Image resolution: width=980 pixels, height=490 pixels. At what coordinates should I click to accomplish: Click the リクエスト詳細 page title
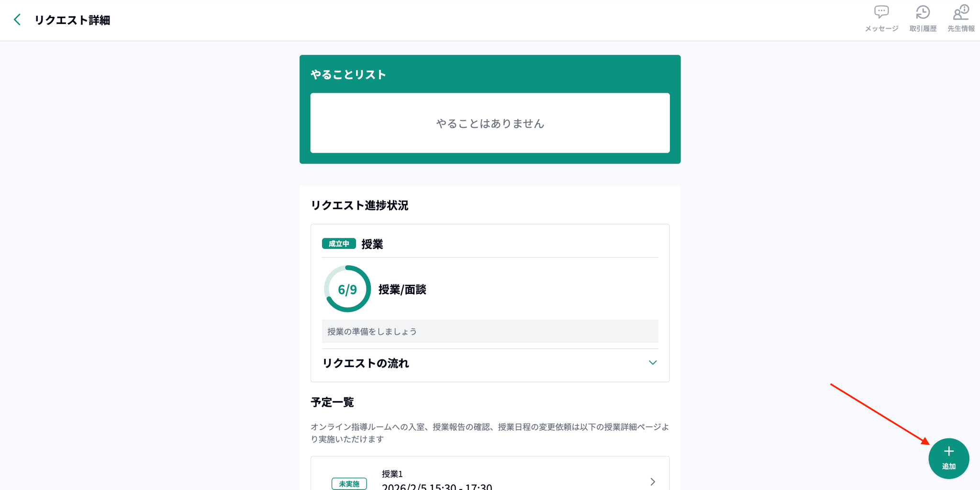tap(72, 20)
